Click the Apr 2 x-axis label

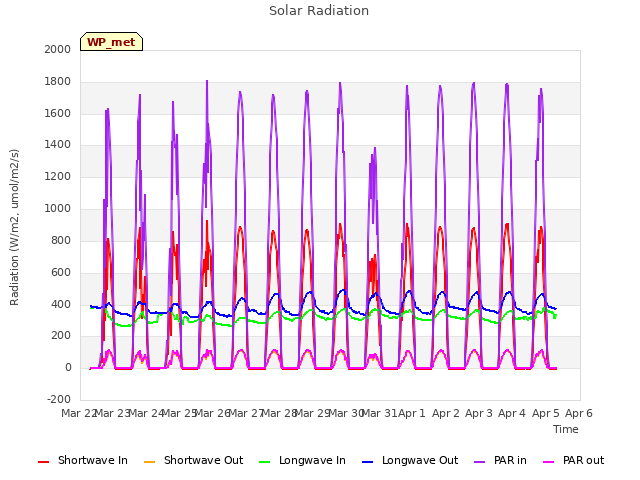pyautogui.click(x=446, y=413)
